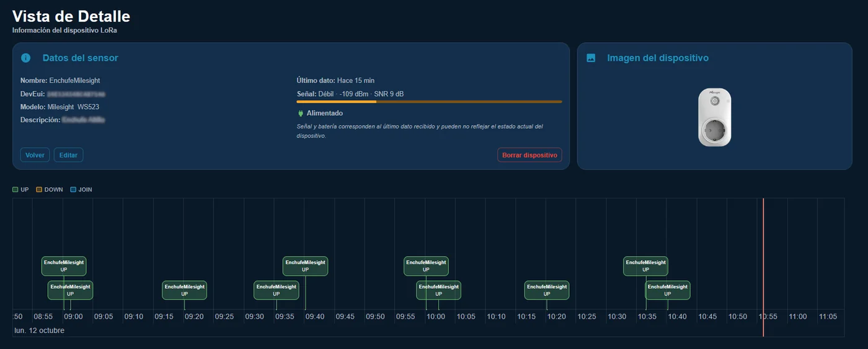The width and height of the screenshot is (868, 349).
Task: Click the picture icon beside Imagen del dispositivo
Action: (591, 58)
